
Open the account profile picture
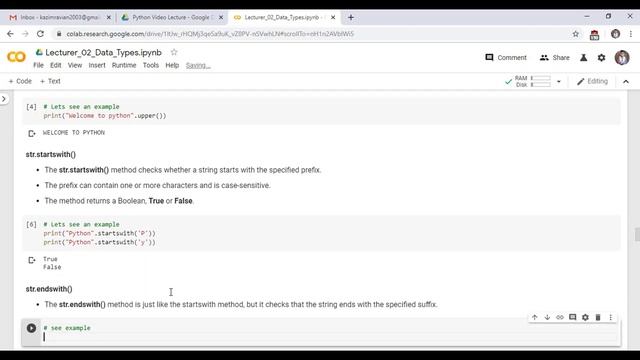click(x=622, y=58)
